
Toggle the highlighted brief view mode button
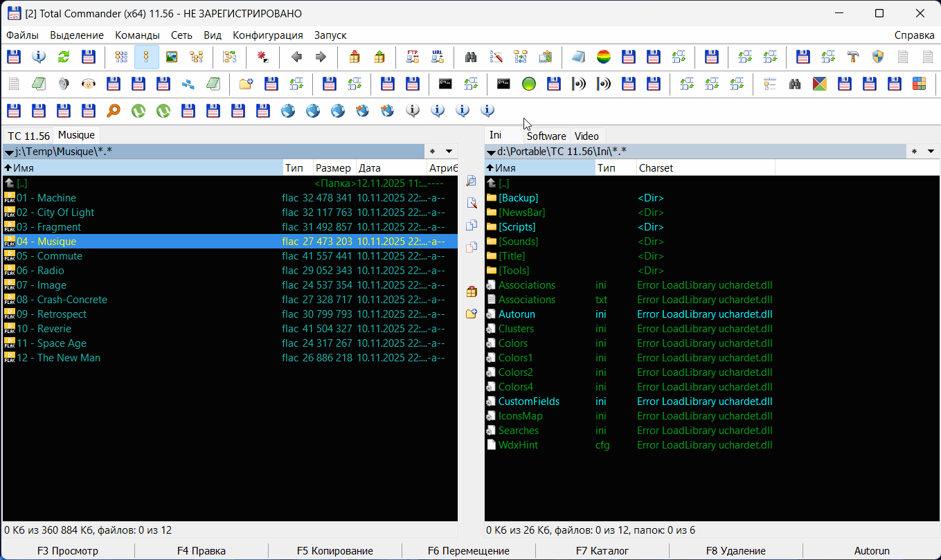click(147, 57)
